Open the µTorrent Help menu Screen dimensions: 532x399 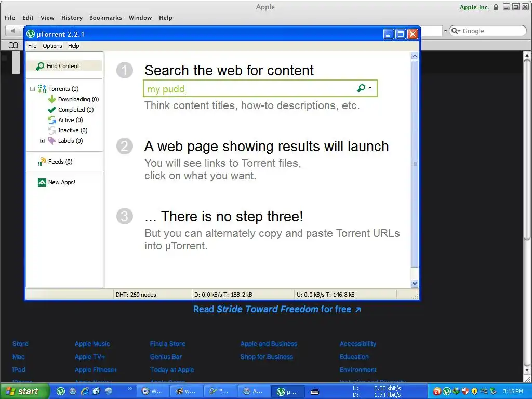[x=73, y=46]
